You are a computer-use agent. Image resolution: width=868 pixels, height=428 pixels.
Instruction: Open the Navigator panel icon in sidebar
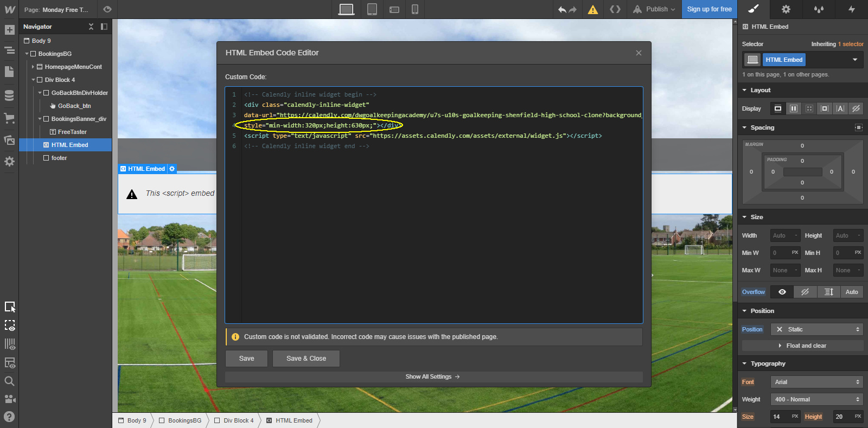tap(9, 50)
